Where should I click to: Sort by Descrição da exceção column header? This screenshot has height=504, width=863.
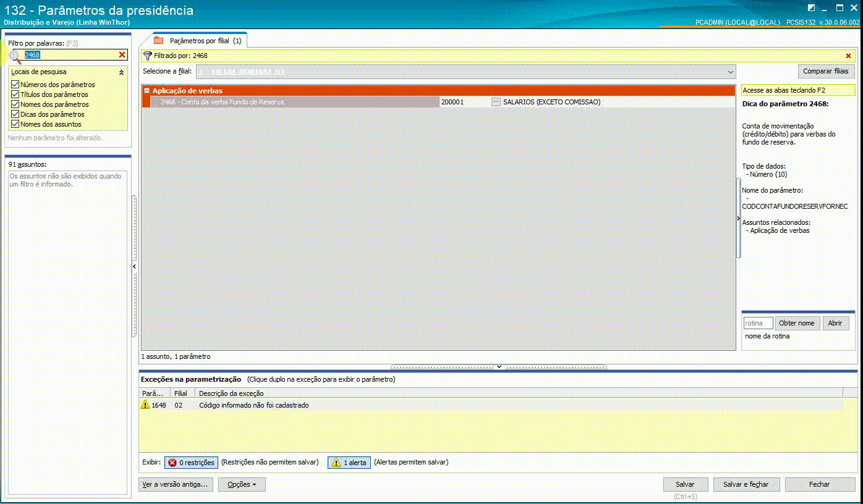pos(518,393)
